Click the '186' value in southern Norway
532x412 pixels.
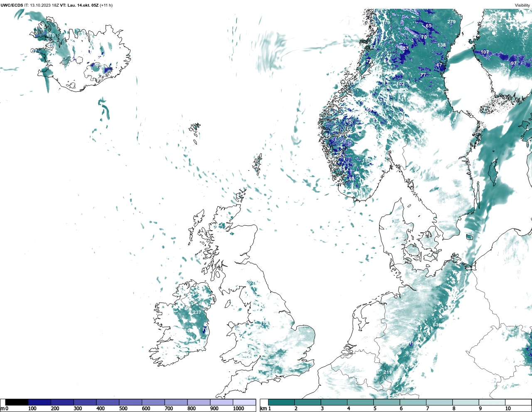coord(366,160)
